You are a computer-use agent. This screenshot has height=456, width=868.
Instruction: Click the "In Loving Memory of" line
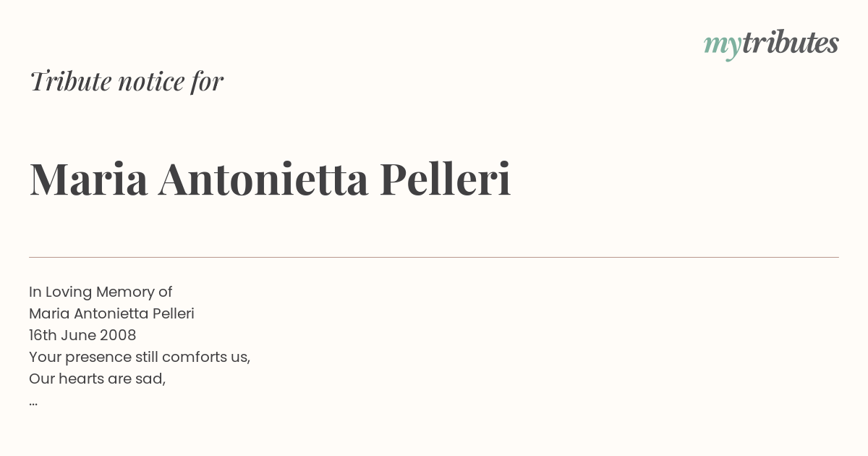(x=101, y=292)
